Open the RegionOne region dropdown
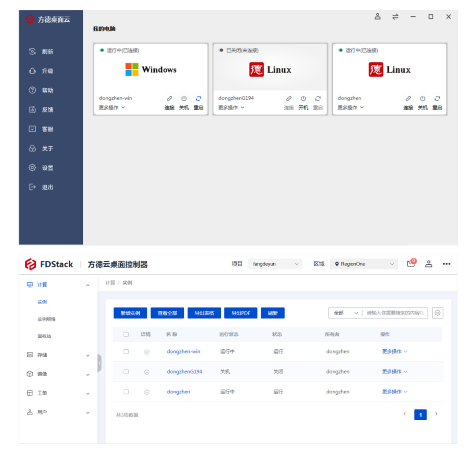 point(364,264)
